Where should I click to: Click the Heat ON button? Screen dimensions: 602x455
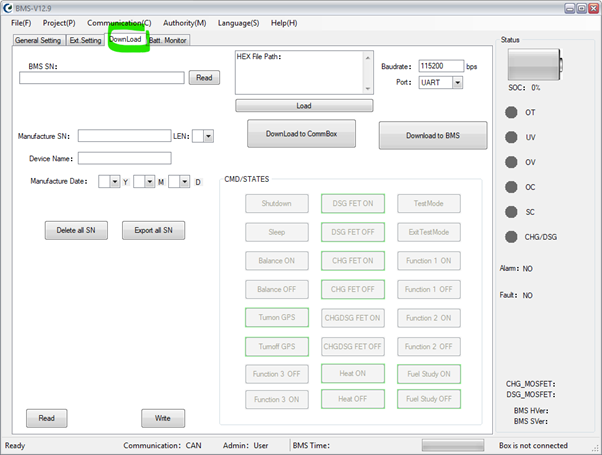point(353,374)
